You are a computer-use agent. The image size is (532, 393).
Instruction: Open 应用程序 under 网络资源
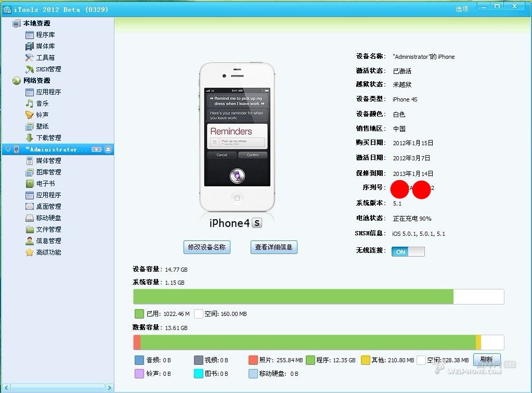pyautogui.click(x=30, y=92)
